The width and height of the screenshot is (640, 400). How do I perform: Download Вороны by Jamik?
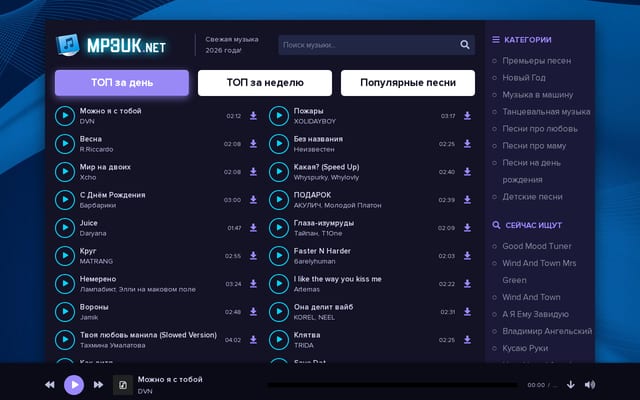tap(253, 312)
